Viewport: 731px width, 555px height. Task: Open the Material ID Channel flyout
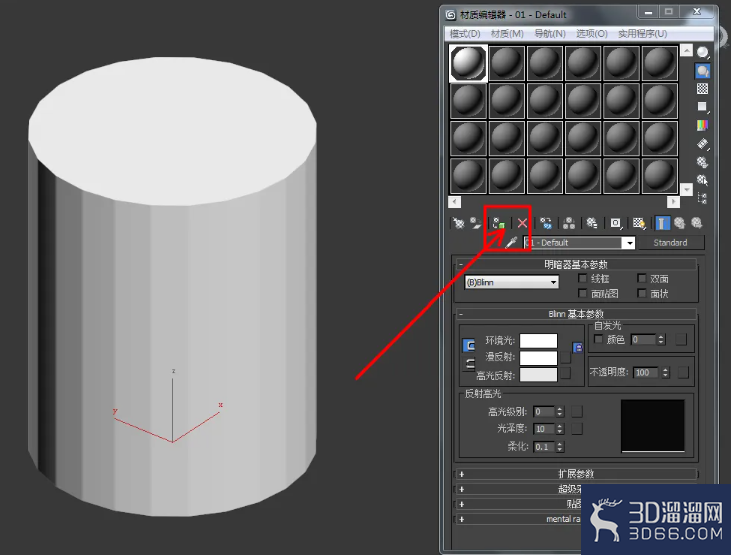coord(615,223)
